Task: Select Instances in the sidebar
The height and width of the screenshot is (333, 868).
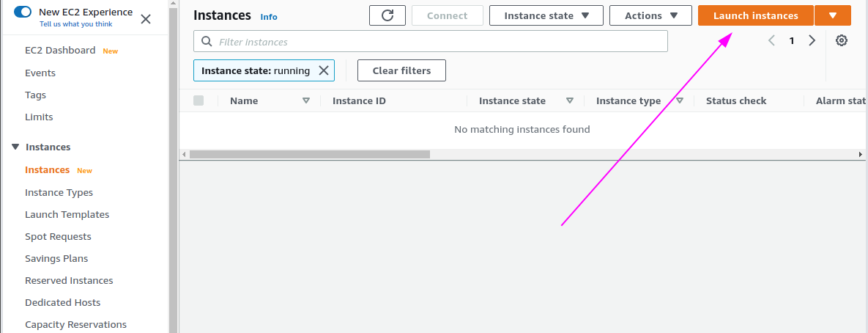Action: [47, 170]
